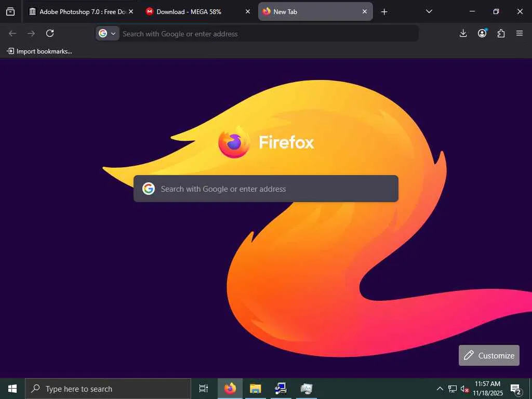Focus the center Search with Google box

[x=266, y=189]
